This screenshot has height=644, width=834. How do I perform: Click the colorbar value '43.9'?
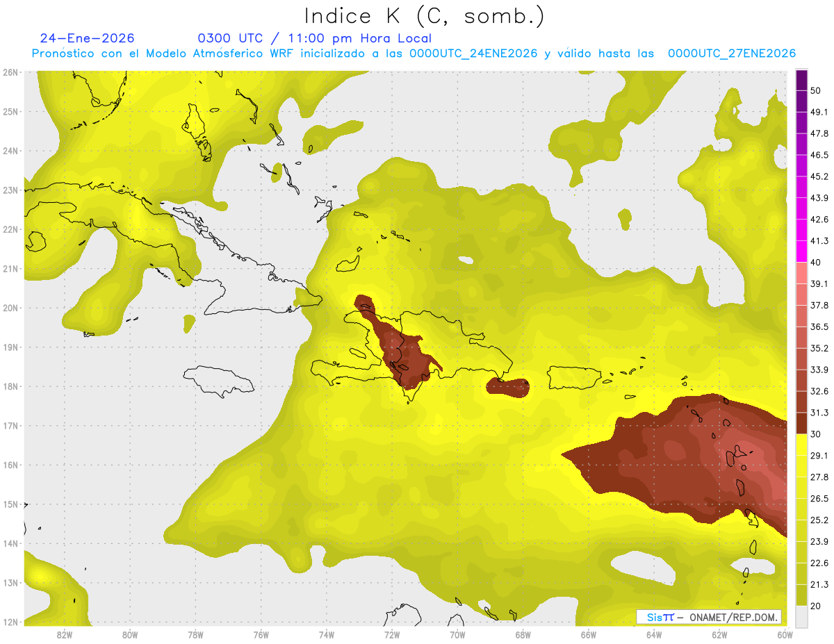(819, 198)
